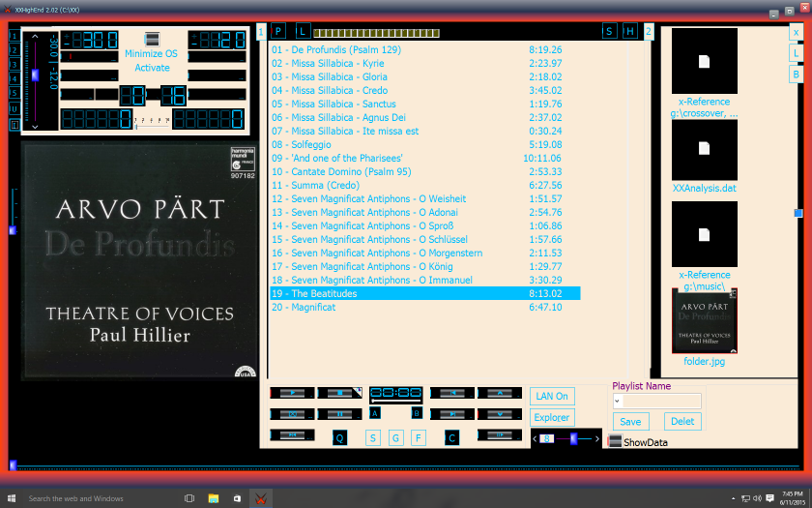Click the L button above playlist

click(x=303, y=31)
